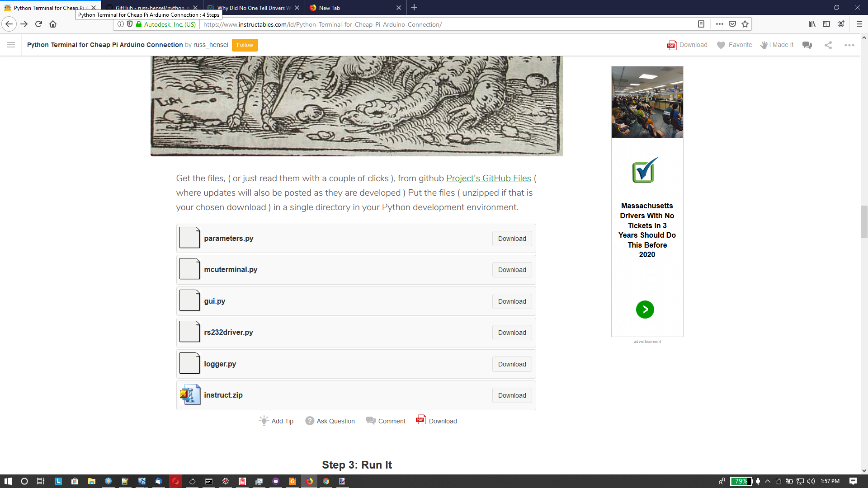Click the PDF Download icon in header
The height and width of the screenshot is (488, 868).
671,45
